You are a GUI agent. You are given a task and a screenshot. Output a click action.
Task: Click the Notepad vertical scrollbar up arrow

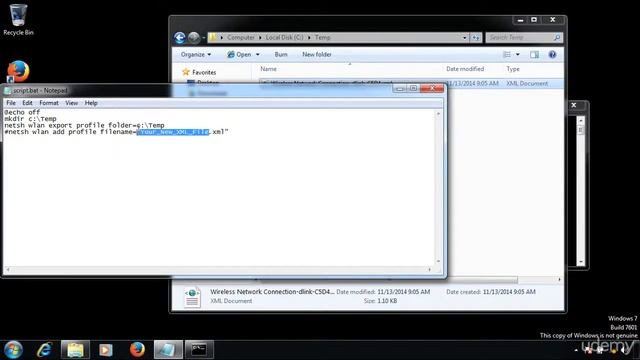[x=439, y=114]
